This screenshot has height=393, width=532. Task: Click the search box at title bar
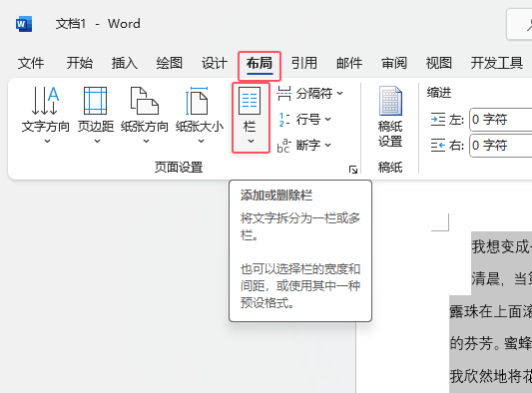click(519, 24)
